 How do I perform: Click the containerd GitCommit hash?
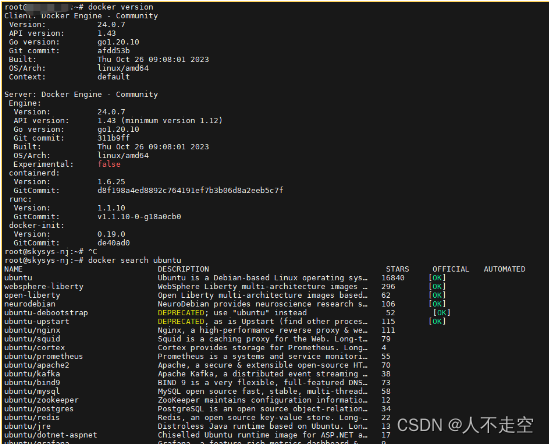(190, 190)
